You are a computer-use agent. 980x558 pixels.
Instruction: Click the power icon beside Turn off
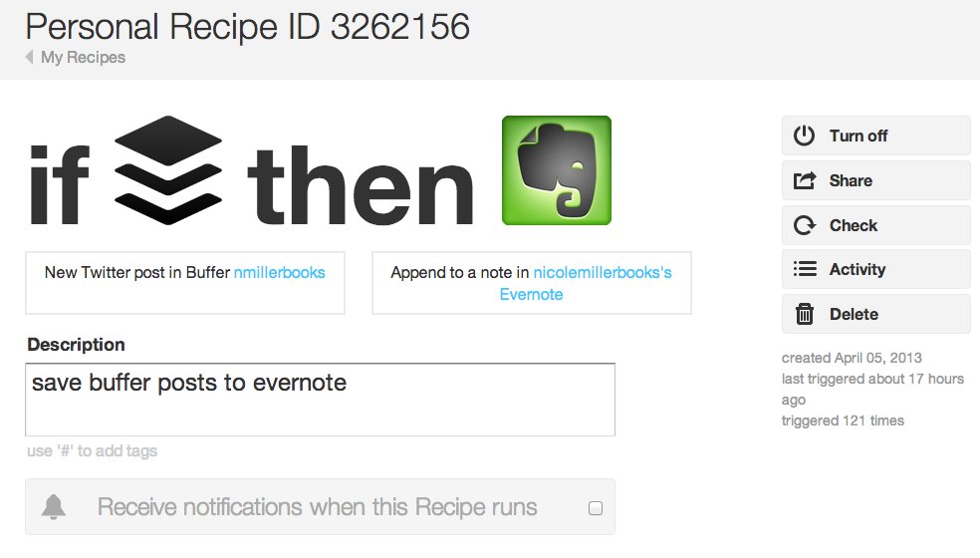click(804, 136)
